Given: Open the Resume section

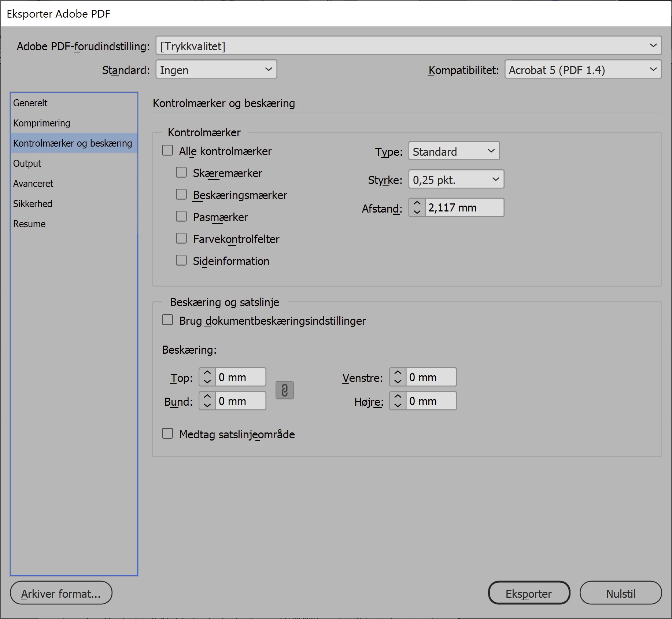Looking at the screenshot, I should (x=74, y=224).
